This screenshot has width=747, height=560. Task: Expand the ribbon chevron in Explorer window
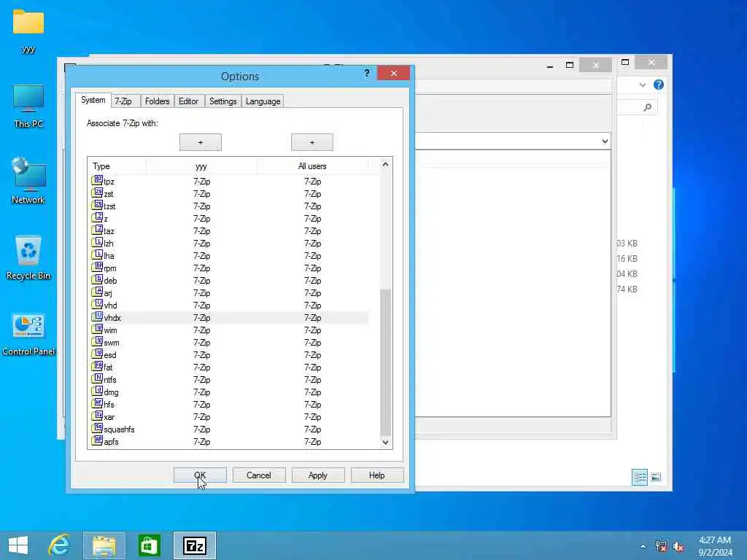click(642, 85)
